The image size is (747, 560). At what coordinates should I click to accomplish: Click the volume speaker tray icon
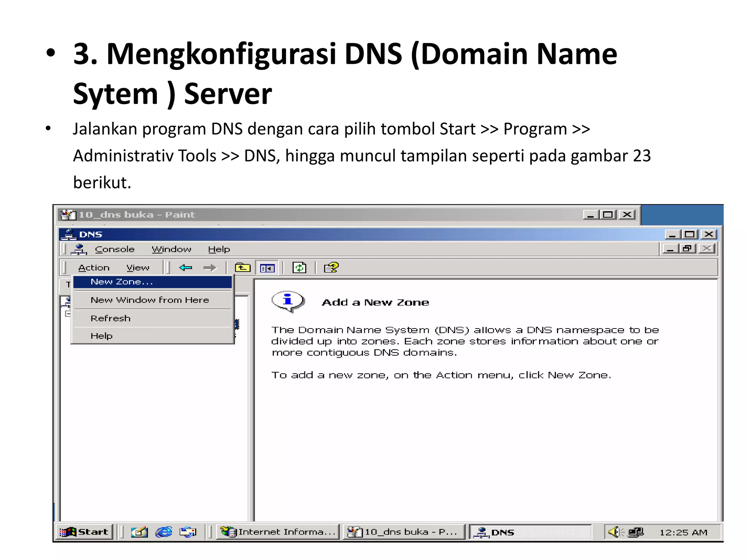[x=615, y=532]
